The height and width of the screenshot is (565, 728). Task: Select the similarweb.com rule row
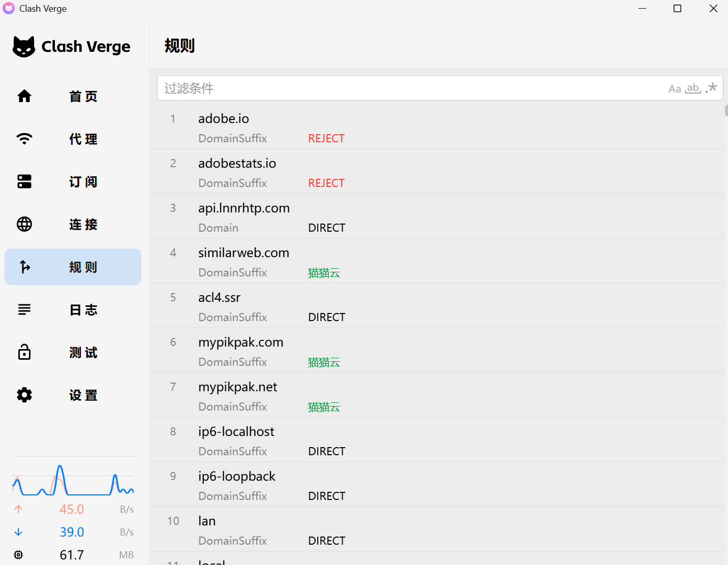244,253
